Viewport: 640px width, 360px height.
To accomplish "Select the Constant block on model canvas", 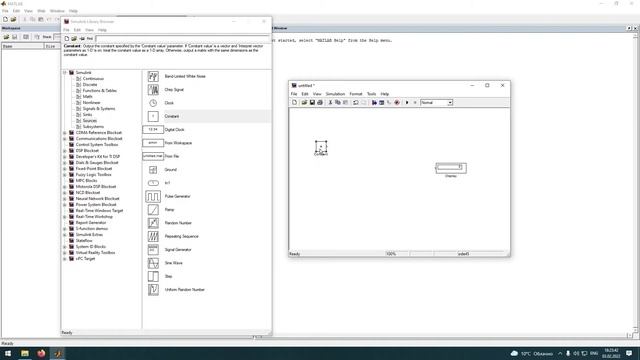I will (x=321, y=147).
